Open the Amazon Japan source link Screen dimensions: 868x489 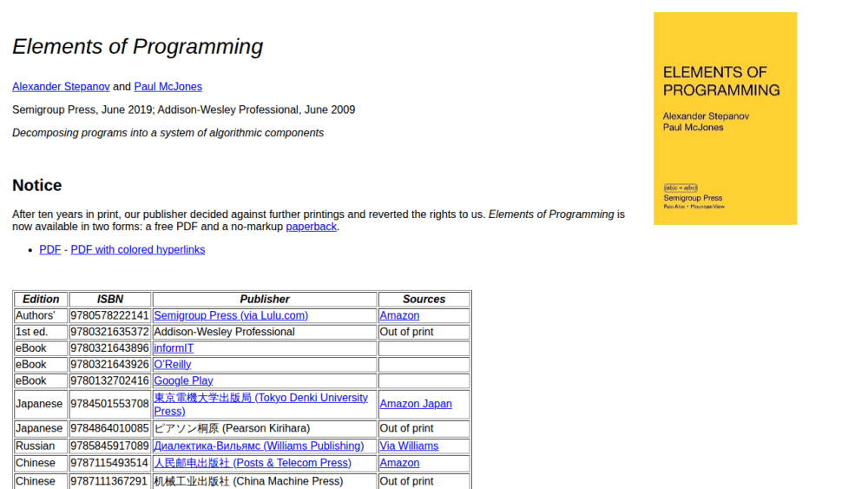(416, 404)
